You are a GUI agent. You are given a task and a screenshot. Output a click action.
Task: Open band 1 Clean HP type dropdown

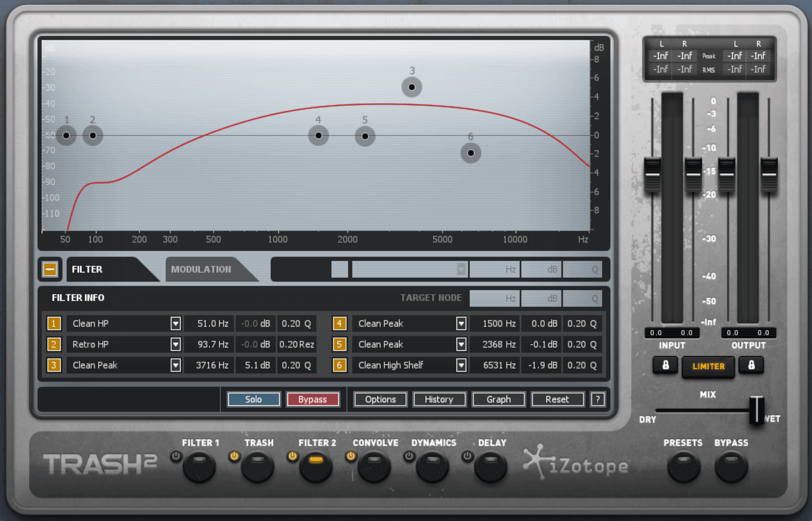tap(176, 323)
